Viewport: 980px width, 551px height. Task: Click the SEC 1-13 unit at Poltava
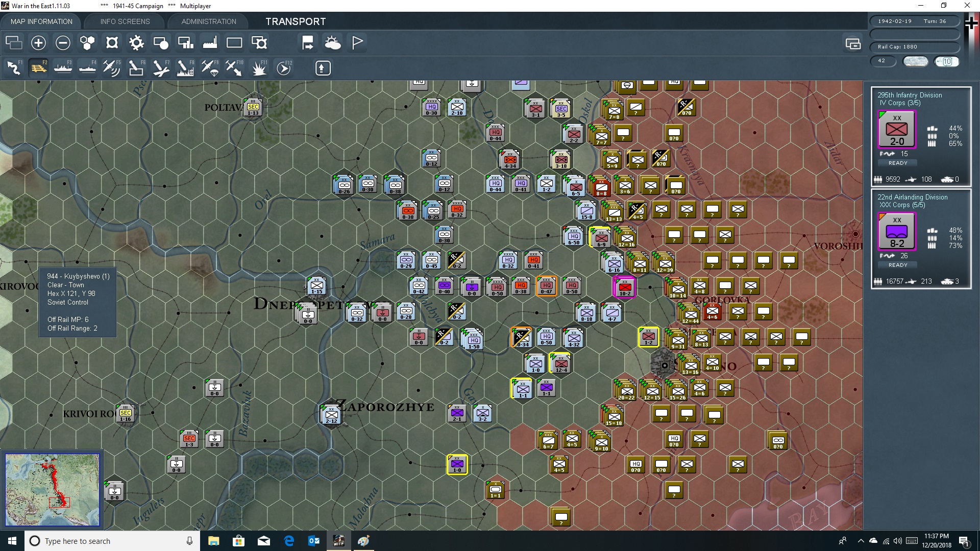click(x=253, y=108)
